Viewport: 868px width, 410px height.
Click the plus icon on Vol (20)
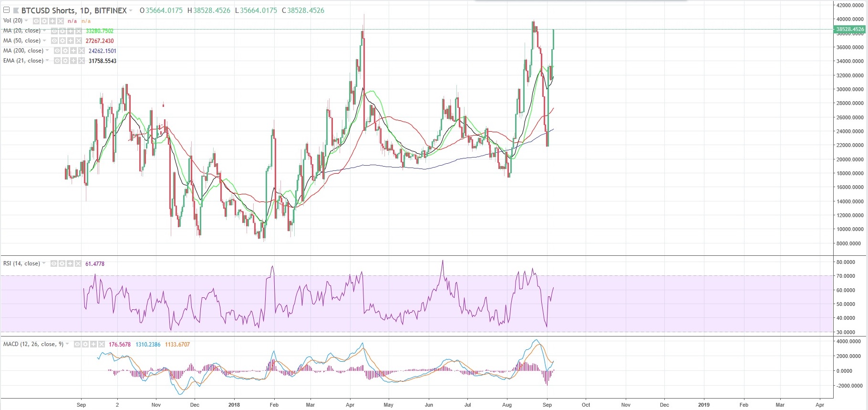[x=52, y=21]
